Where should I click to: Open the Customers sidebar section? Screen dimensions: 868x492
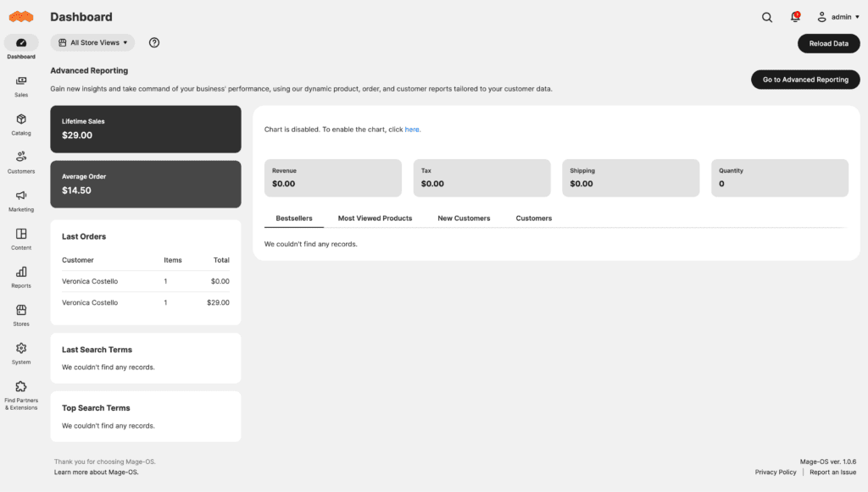(21, 163)
